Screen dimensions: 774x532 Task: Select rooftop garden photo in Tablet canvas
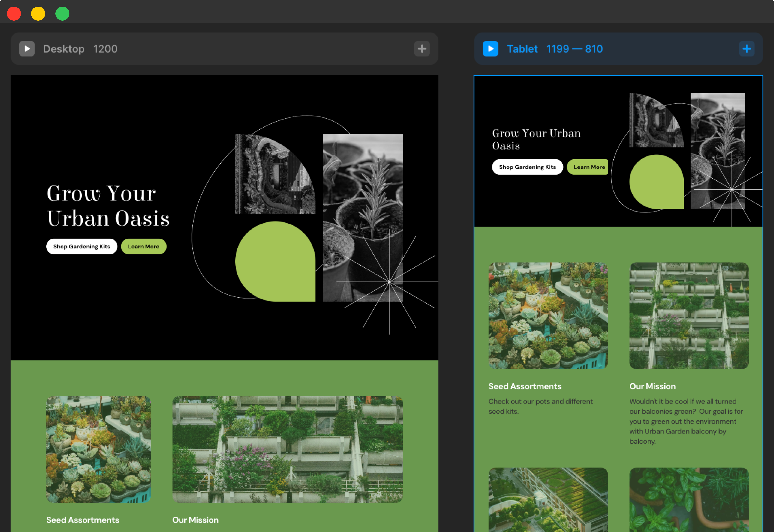[x=548, y=500]
